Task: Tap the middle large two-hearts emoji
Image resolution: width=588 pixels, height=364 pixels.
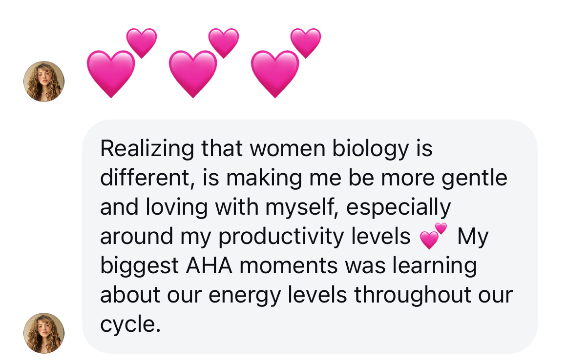Action: point(202,62)
